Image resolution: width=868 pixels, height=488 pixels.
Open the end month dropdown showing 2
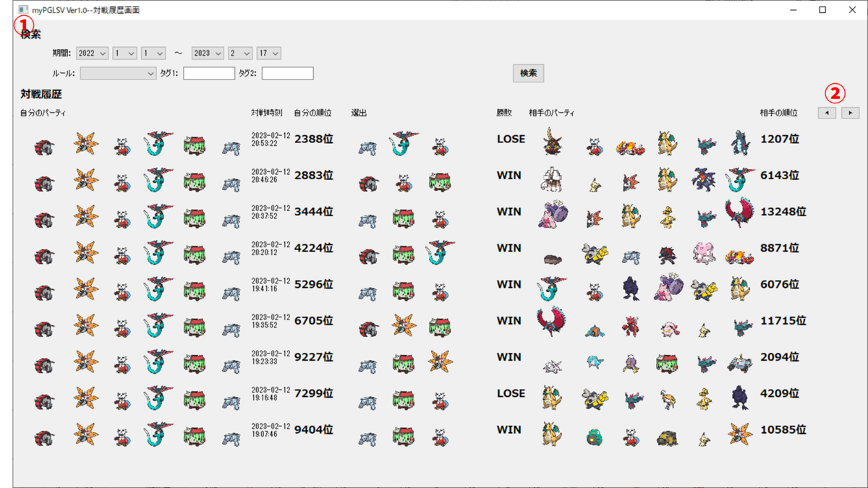point(240,53)
